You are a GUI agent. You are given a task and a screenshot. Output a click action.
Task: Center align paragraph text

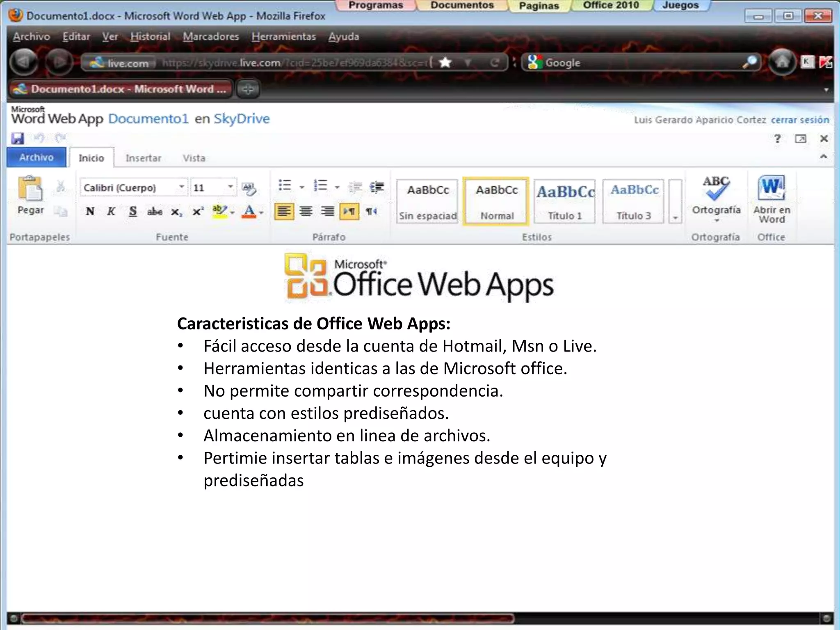click(x=306, y=211)
